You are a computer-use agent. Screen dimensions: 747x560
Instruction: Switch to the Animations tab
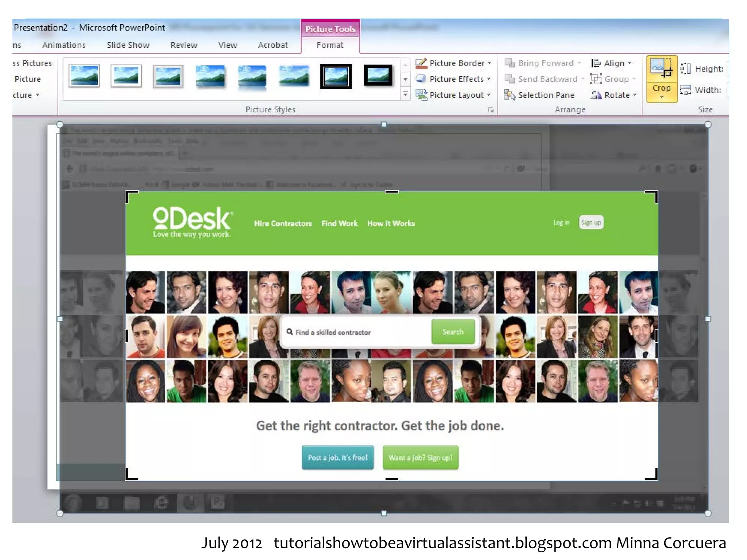64,45
